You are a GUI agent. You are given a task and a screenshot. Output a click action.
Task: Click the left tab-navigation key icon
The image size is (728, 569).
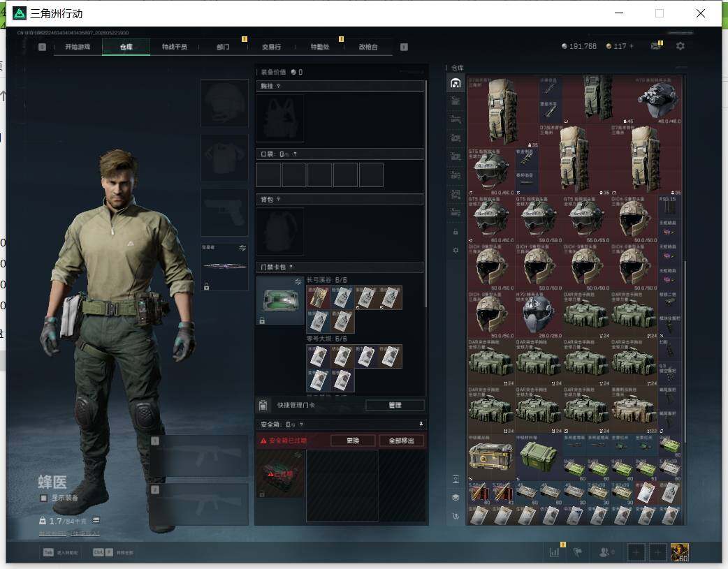[42, 47]
